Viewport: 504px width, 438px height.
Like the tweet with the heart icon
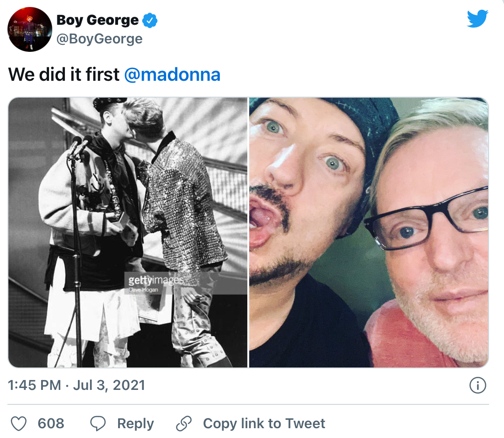click(19, 423)
